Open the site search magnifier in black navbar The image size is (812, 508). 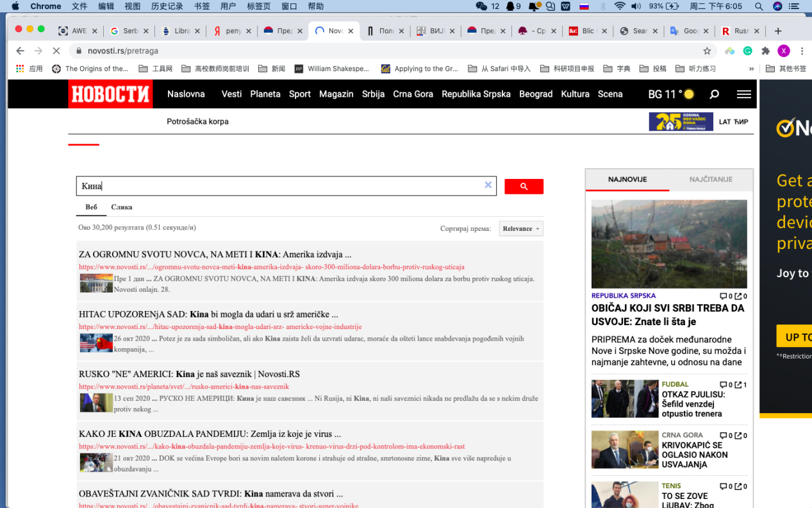point(714,94)
